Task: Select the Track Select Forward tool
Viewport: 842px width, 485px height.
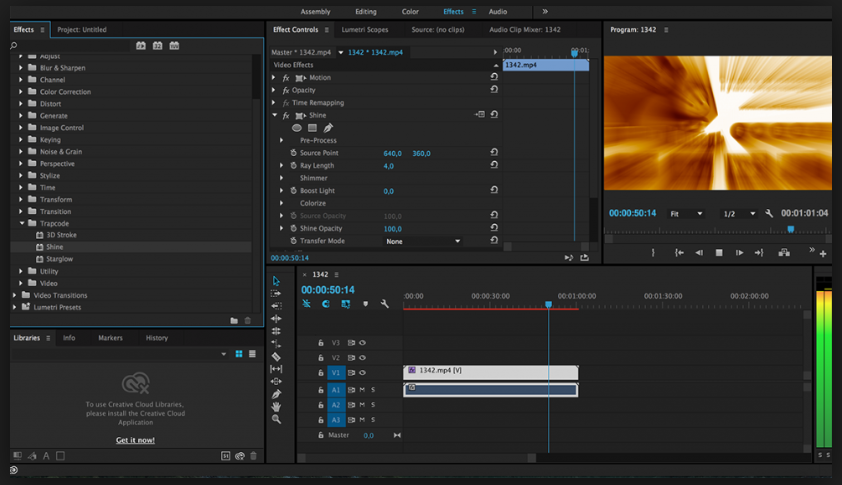Action: pyautogui.click(x=276, y=293)
